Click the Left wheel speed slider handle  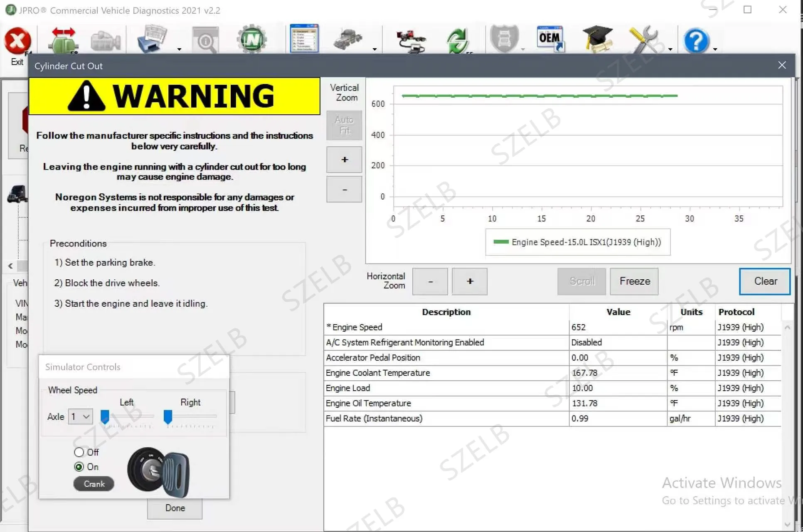pos(105,416)
